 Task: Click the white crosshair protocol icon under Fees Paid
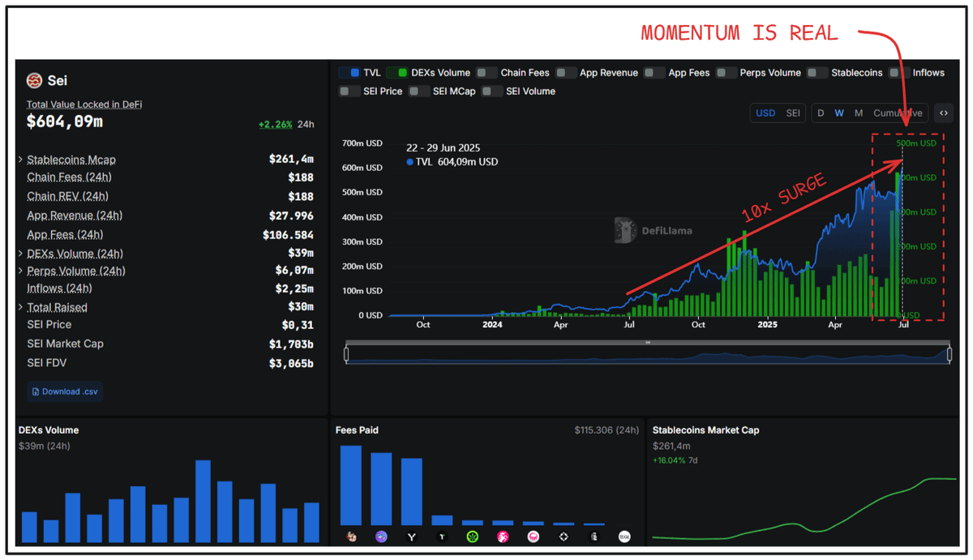coord(564,536)
